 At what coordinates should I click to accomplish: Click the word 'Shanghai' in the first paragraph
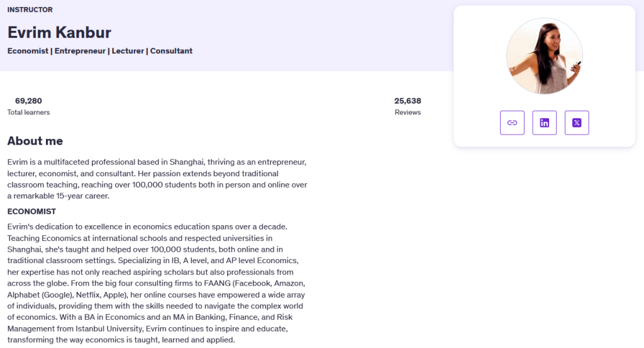point(186,162)
